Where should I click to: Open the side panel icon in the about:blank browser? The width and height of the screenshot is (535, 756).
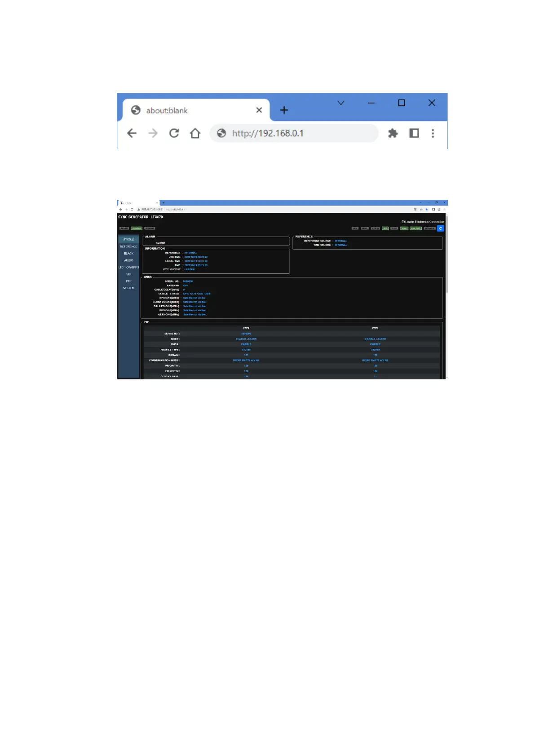414,133
